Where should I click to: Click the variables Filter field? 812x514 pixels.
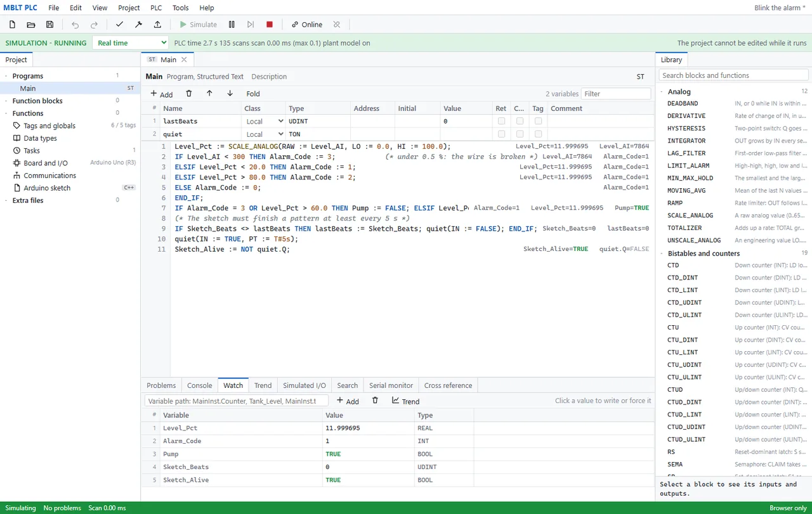pyautogui.click(x=616, y=94)
